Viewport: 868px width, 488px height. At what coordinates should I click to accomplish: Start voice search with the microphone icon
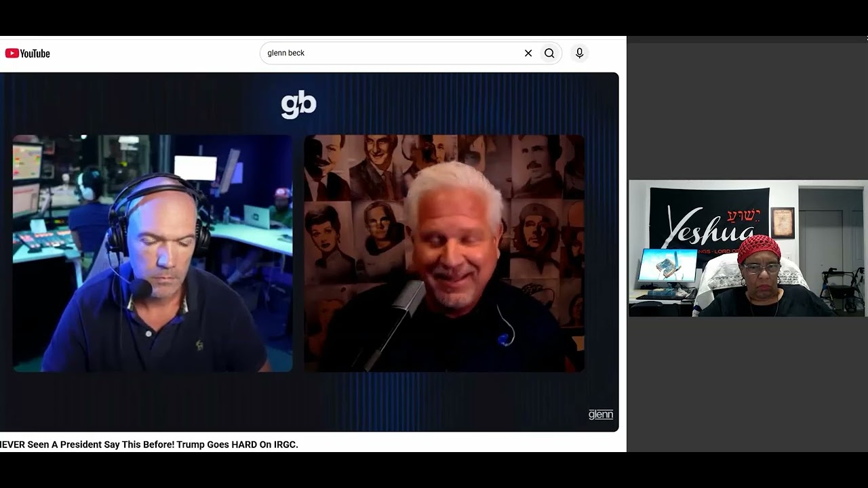579,53
